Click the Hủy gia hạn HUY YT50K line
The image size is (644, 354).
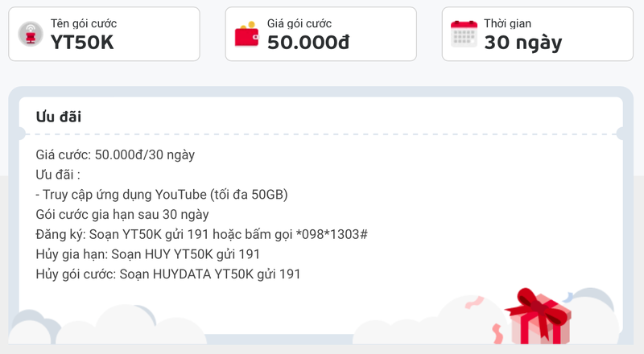coord(148,254)
